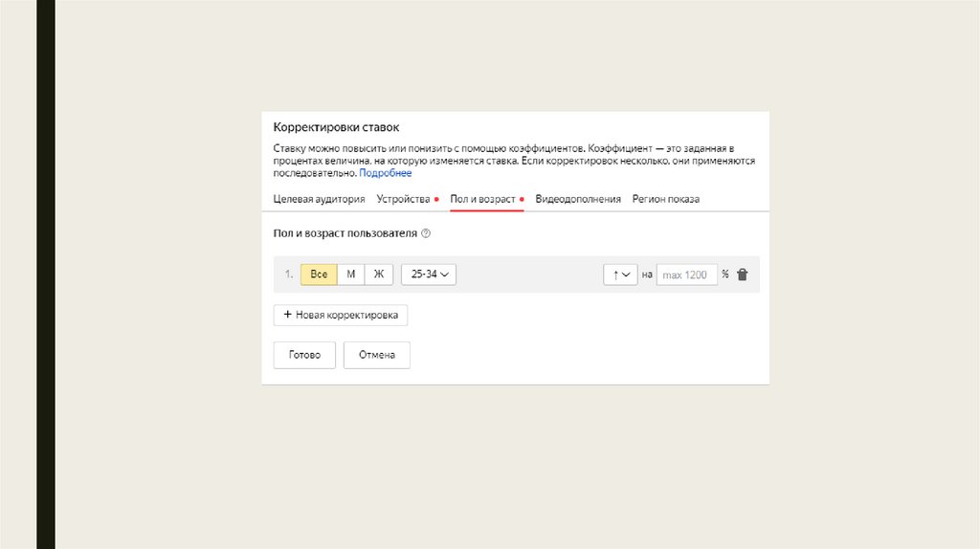
Task: Select the М gender toggle
Action: [351, 274]
